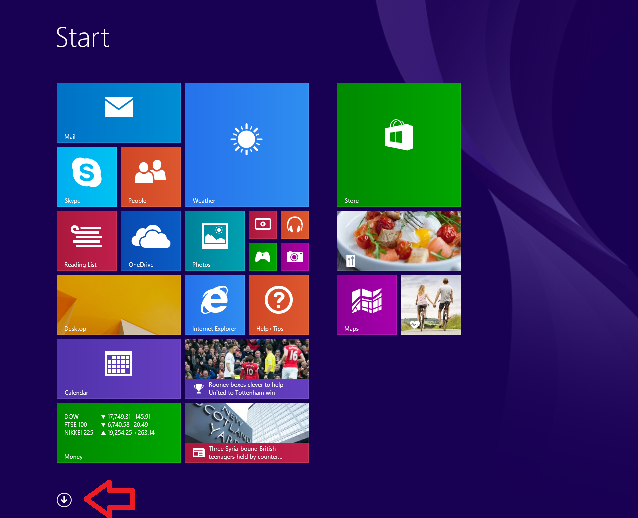Open the Health & Fitness cycling tile
This screenshot has width=638, height=518.
[x=431, y=305]
